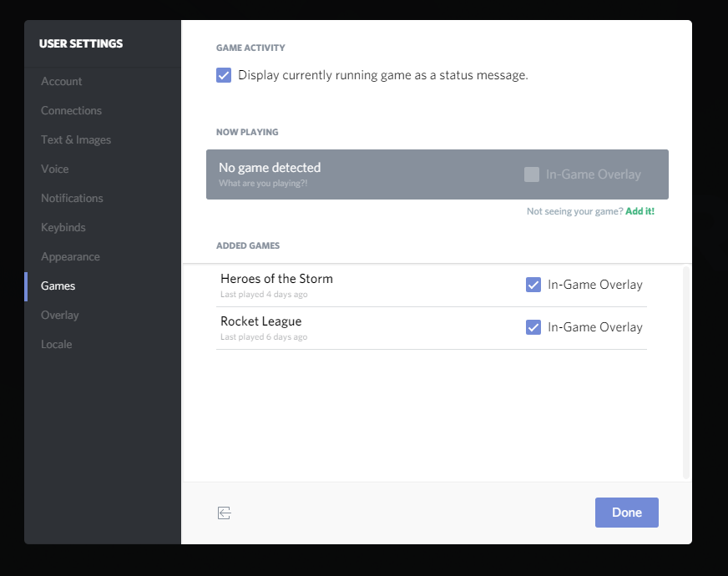Click the Done button
This screenshot has height=576, width=728.
point(627,513)
